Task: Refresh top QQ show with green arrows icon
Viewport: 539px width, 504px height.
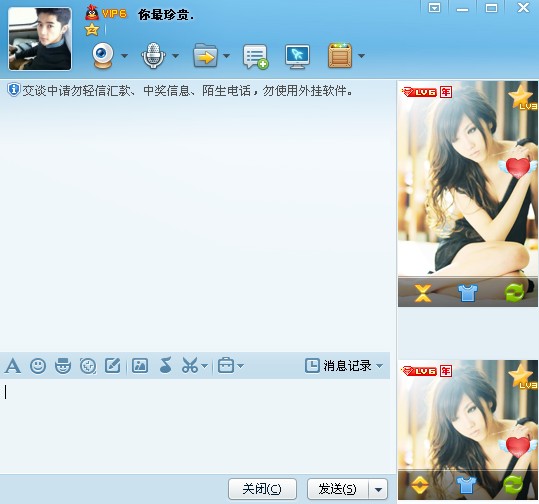Action: pos(514,293)
